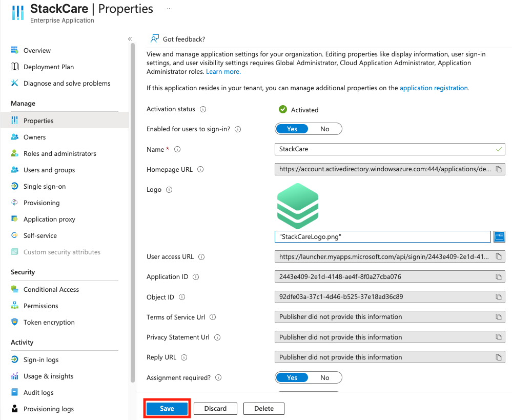Show info tooltip for Activation status
512x420 pixels.
[x=203, y=109]
